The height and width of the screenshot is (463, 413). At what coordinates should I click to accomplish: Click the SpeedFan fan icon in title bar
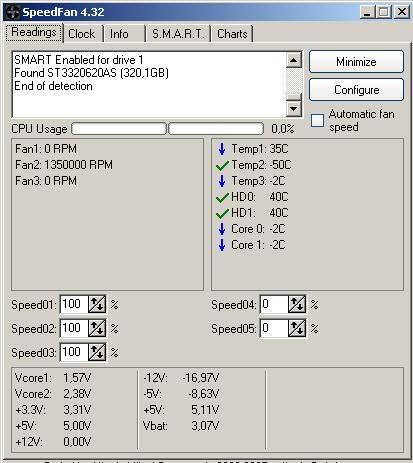[13, 12]
